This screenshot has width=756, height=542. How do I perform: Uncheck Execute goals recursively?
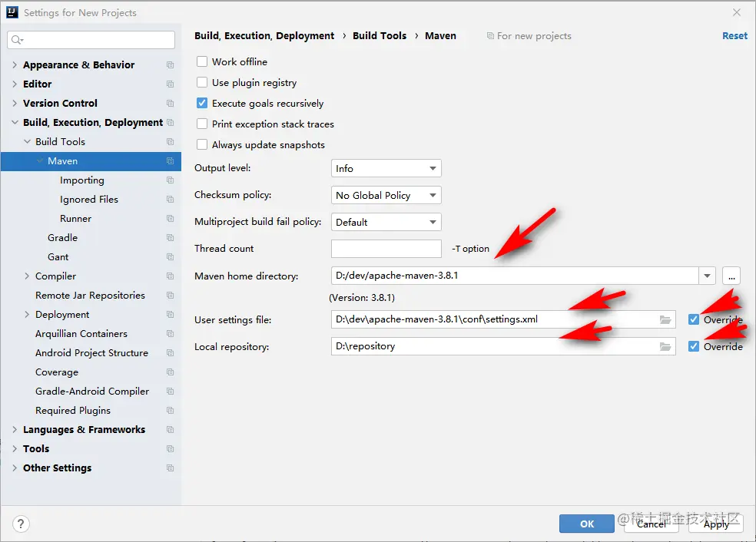(x=202, y=103)
